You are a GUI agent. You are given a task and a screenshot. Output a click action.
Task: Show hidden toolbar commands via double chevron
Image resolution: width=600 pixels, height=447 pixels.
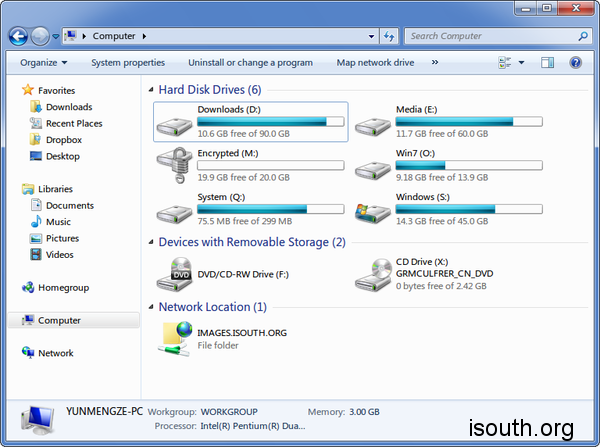point(435,62)
